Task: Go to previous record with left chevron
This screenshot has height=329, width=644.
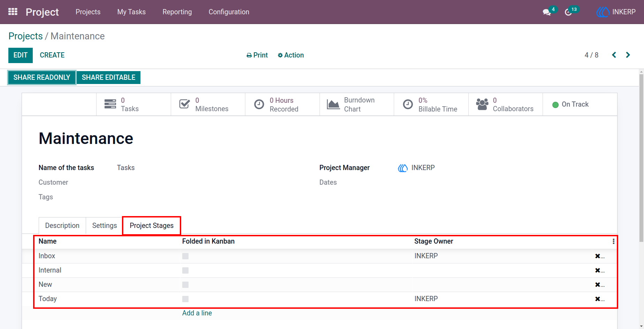Action: (x=614, y=55)
